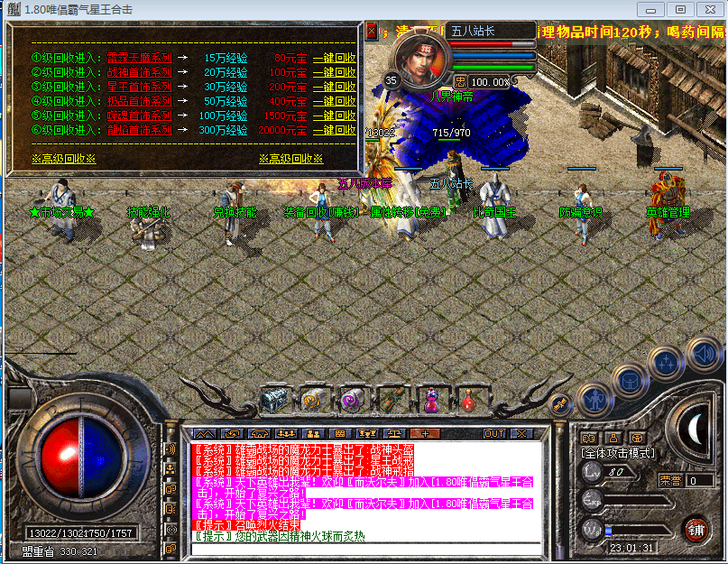The height and width of the screenshot is (564, 728).
Task: Use the purple swirl scroll in belt
Action: click(x=354, y=400)
